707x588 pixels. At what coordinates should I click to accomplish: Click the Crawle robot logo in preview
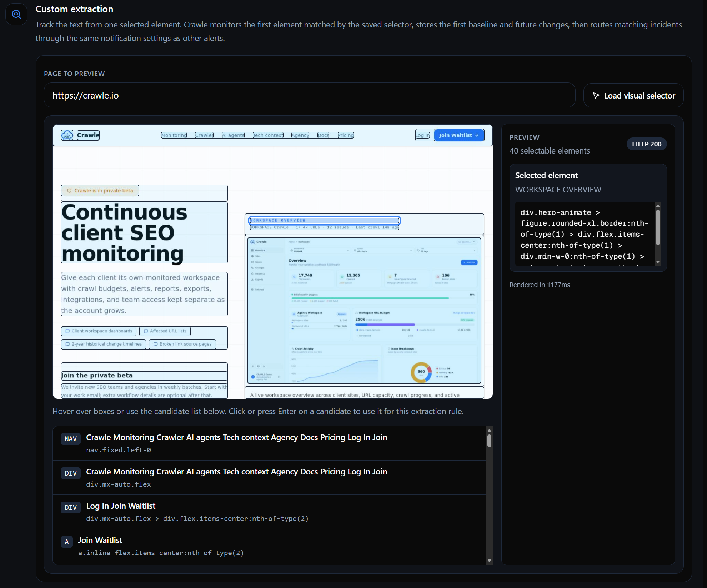67,135
